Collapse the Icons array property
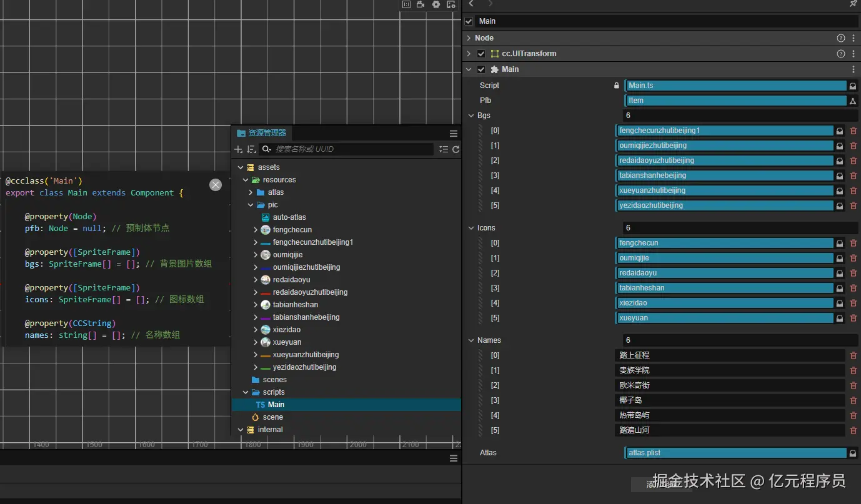This screenshot has width=861, height=504. tap(471, 228)
